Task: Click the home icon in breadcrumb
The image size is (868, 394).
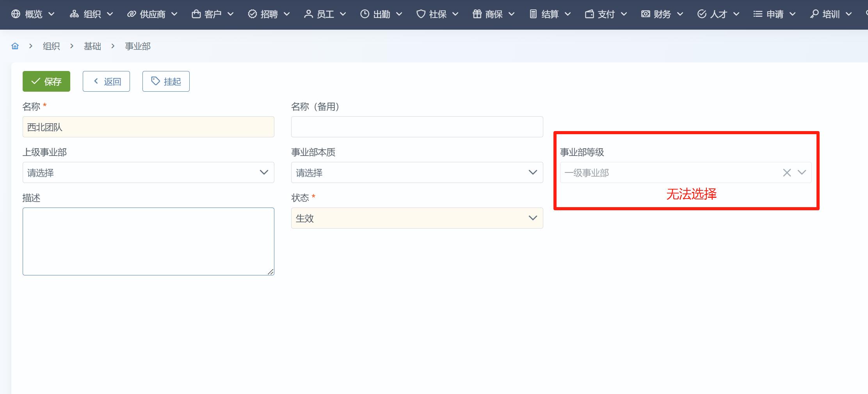Action: click(x=15, y=46)
